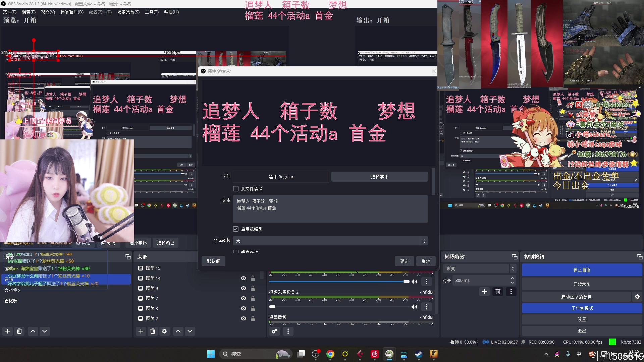Screen dimensions: 644x362
Task: Open options dots for track above 视频采集设备 2
Action: (x=426, y=282)
